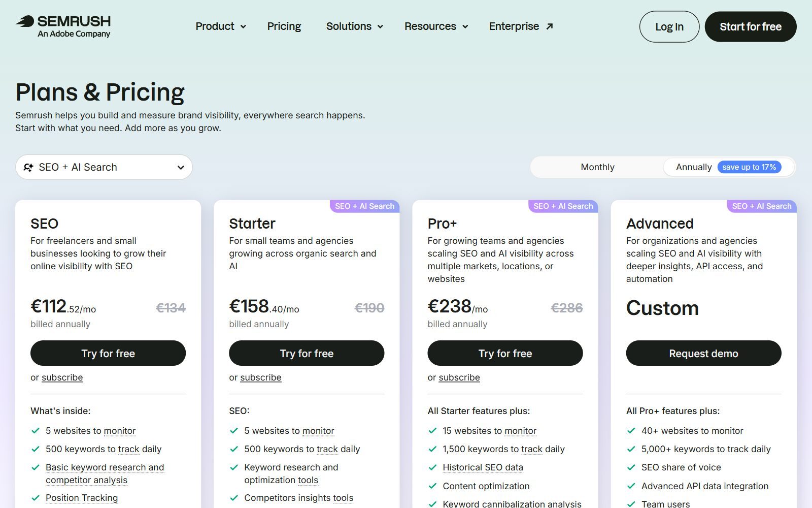The height and width of the screenshot is (508, 812).
Task: Click 'Content optimization' in Pro+ plan
Action: pos(486,486)
